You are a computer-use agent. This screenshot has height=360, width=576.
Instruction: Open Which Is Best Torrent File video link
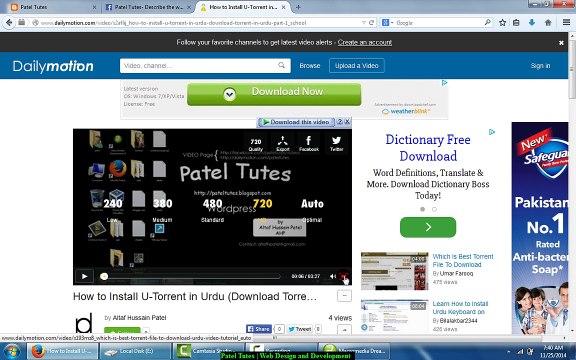click(463, 260)
